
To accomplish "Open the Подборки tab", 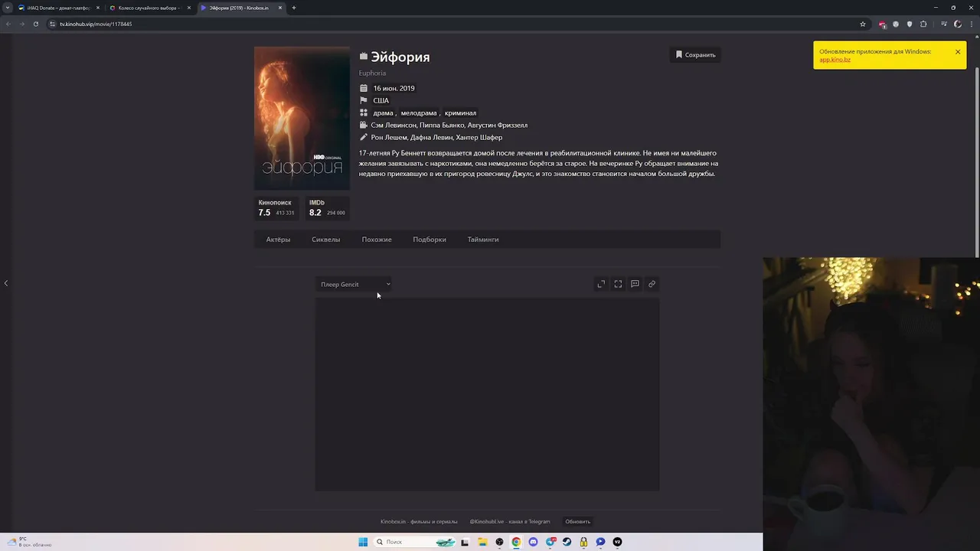I will (430, 240).
